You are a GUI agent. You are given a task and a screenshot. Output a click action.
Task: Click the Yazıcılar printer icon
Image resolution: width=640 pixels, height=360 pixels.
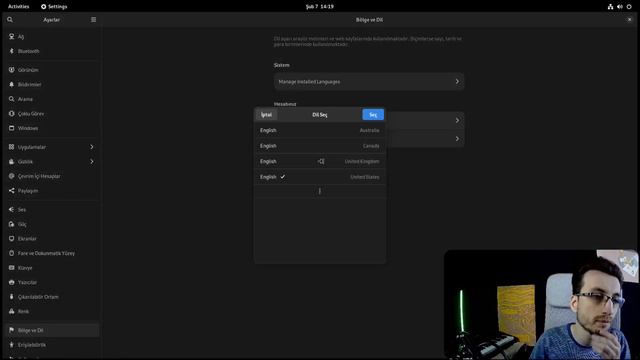click(11, 282)
